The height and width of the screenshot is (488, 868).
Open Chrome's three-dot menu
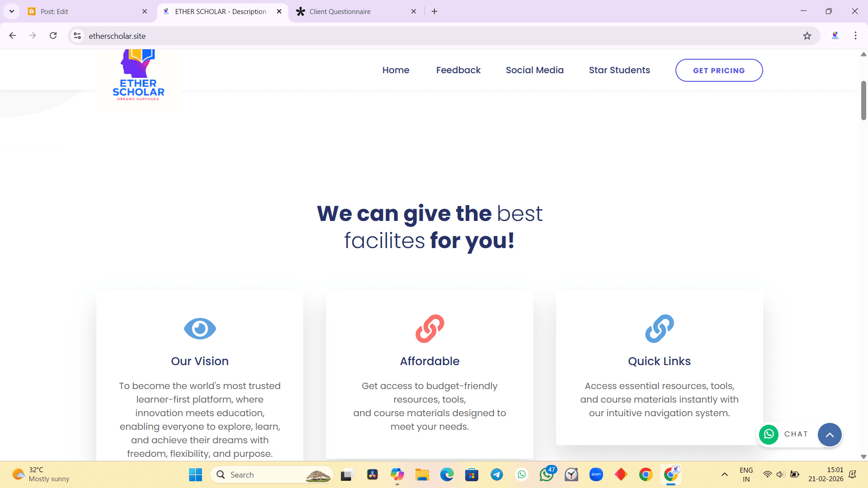point(855,36)
